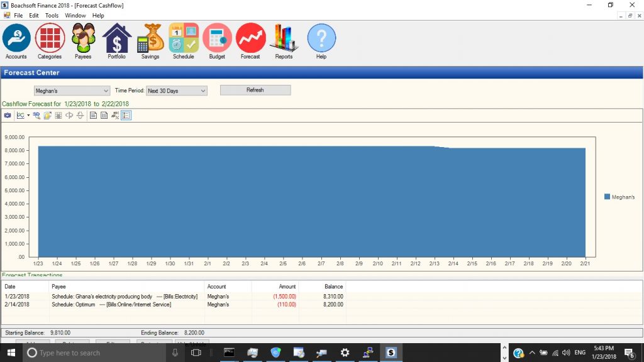Click the Refresh button
Viewport: 644px width, 362px height.
255,90
